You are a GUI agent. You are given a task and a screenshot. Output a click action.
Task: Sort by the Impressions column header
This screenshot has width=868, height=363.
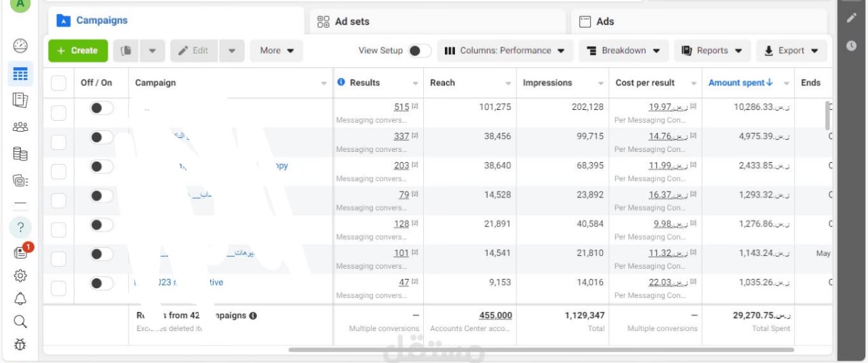click(x=547, y=83)
